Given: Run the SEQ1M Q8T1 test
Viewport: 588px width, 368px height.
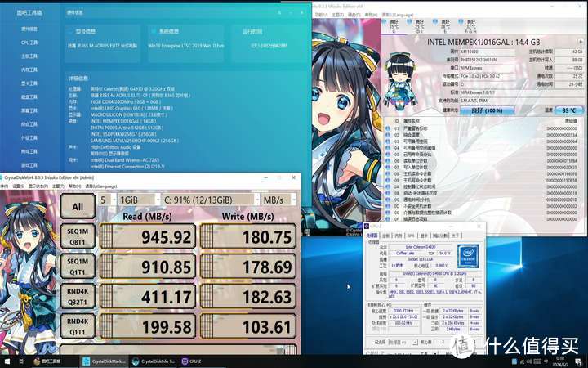Looking at the screenshot, I should (x=78, y=237).
